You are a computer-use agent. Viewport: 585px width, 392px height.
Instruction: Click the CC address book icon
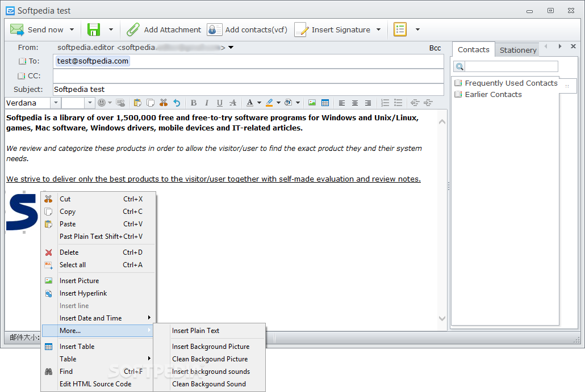(x=22, y=76)
